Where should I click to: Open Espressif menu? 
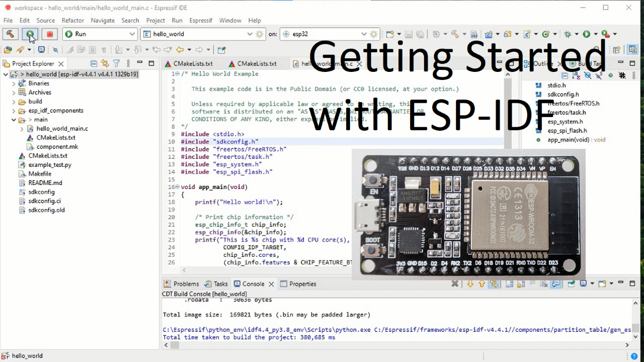(201, 20)
